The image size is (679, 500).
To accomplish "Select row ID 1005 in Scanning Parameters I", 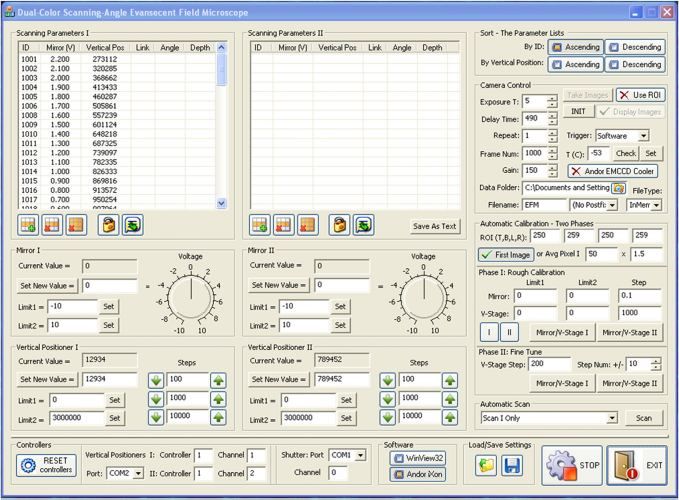I will [x=117, y=97].
